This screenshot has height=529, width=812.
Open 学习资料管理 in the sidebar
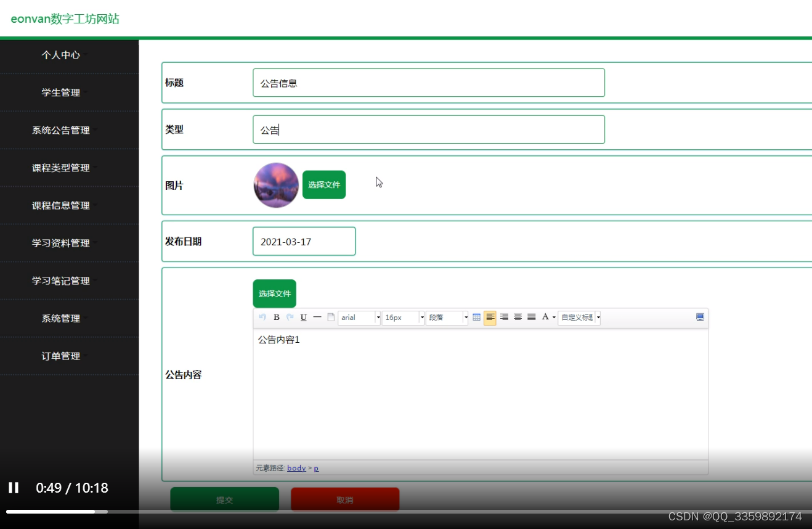click(61, 243)
